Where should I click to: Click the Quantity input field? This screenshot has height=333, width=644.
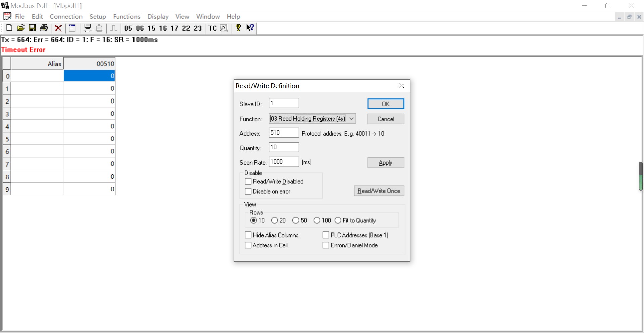coord(284,147)
